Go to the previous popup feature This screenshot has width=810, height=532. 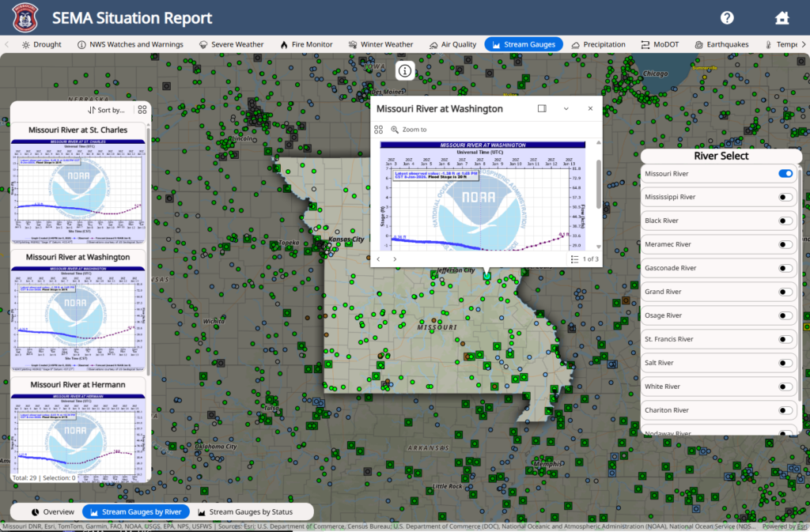coord(379,259)
